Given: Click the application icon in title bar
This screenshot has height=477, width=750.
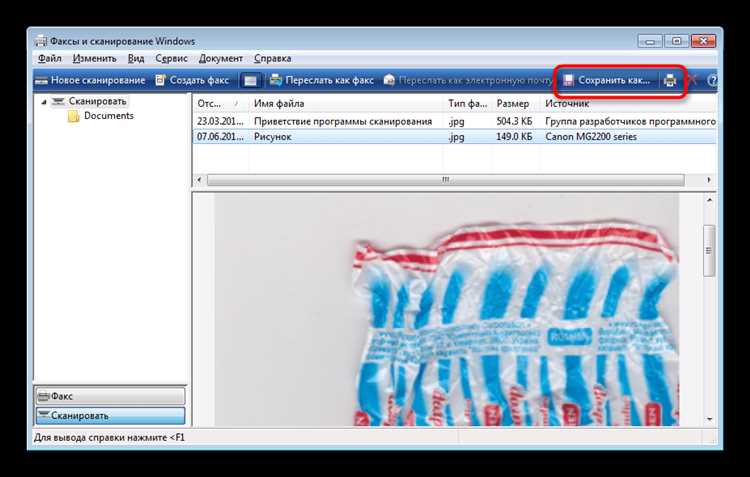Looking at the screenshot, I should (x=42, y=41).
